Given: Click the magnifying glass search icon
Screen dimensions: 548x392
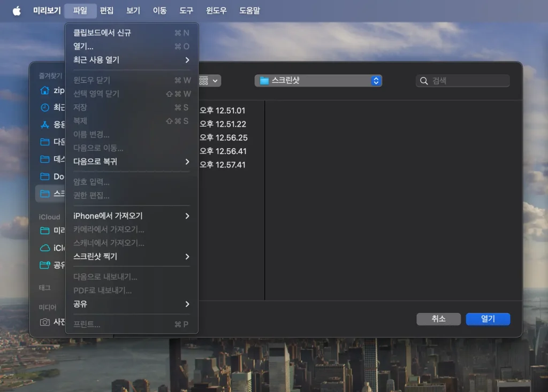Looking at the screenshot, I should tap(424, 81).
